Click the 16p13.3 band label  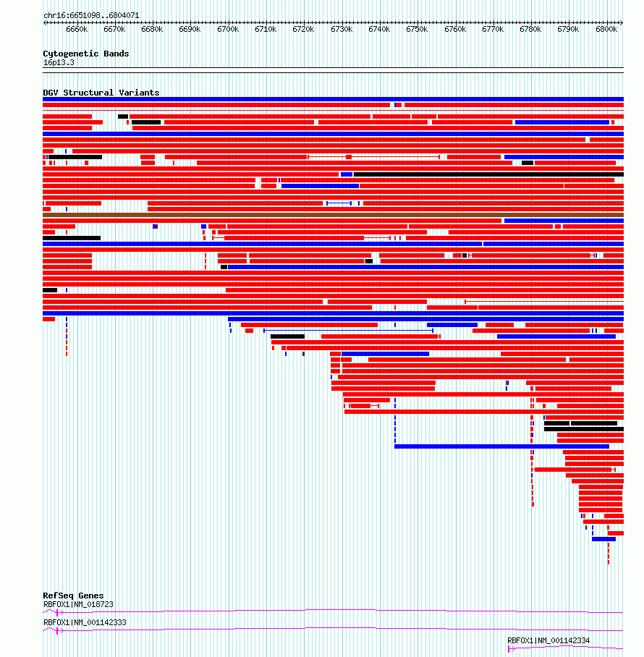click(x=59, y=63)
